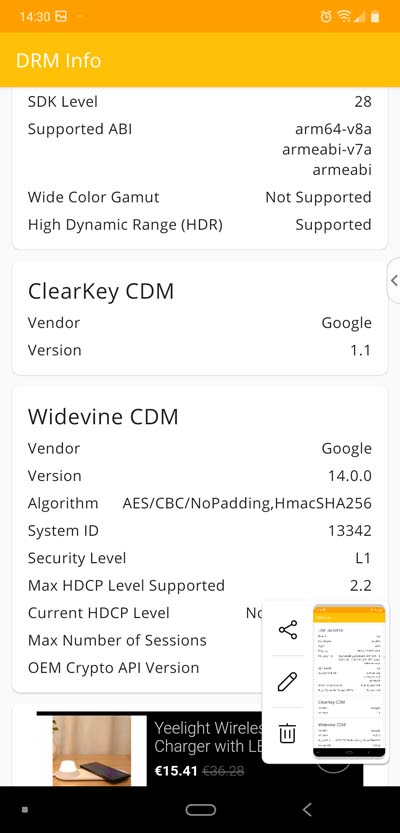Tap the pencil edit icon
The image size is (400, 833).
pyautogui.click(x=287, y=682)
